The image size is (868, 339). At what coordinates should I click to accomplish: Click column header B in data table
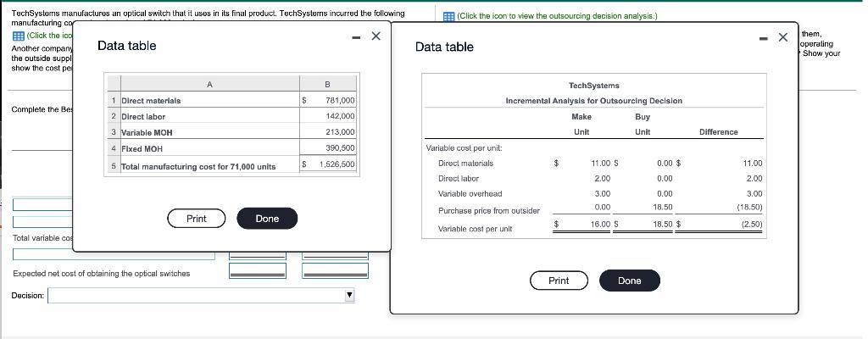point(328,85)
